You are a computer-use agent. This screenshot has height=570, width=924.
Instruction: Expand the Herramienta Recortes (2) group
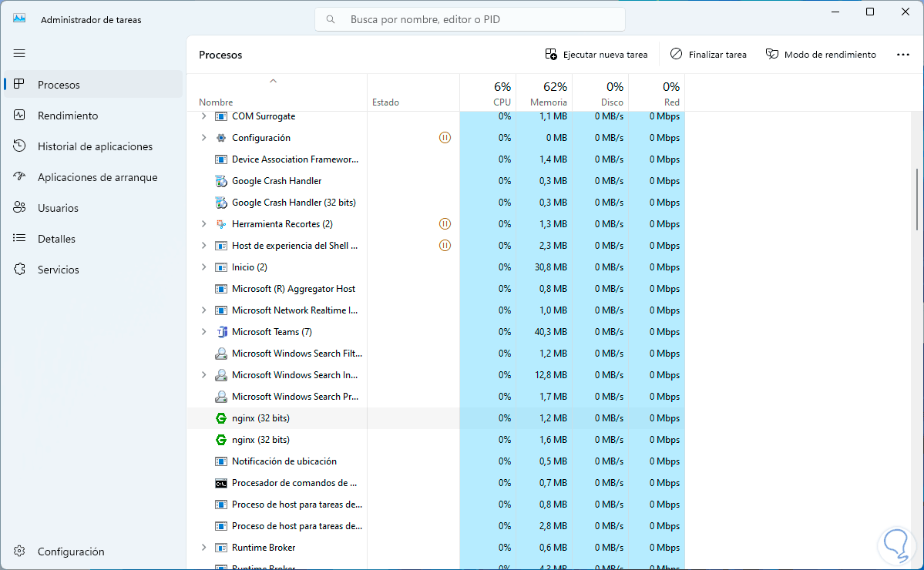click(203, 224)
